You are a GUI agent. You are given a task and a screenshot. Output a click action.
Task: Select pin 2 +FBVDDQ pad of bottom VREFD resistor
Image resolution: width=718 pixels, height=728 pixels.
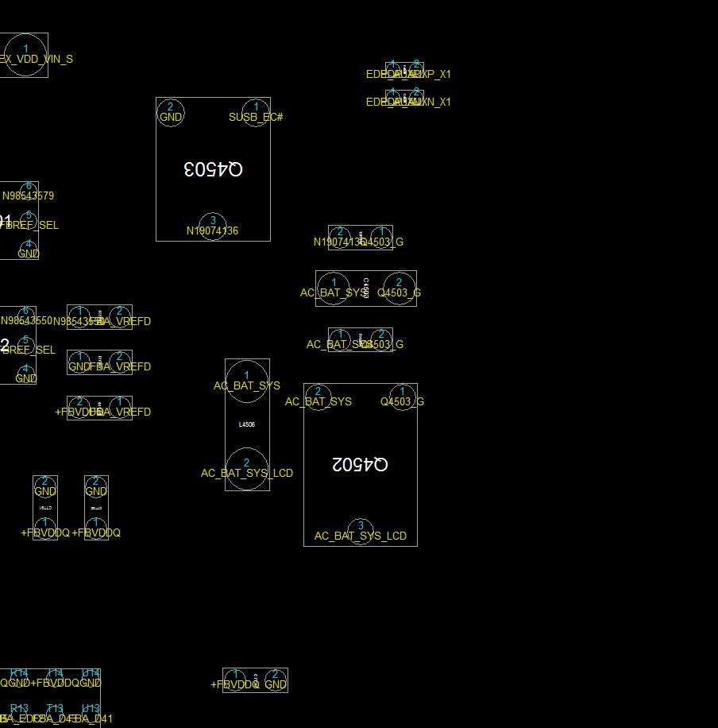79,408
